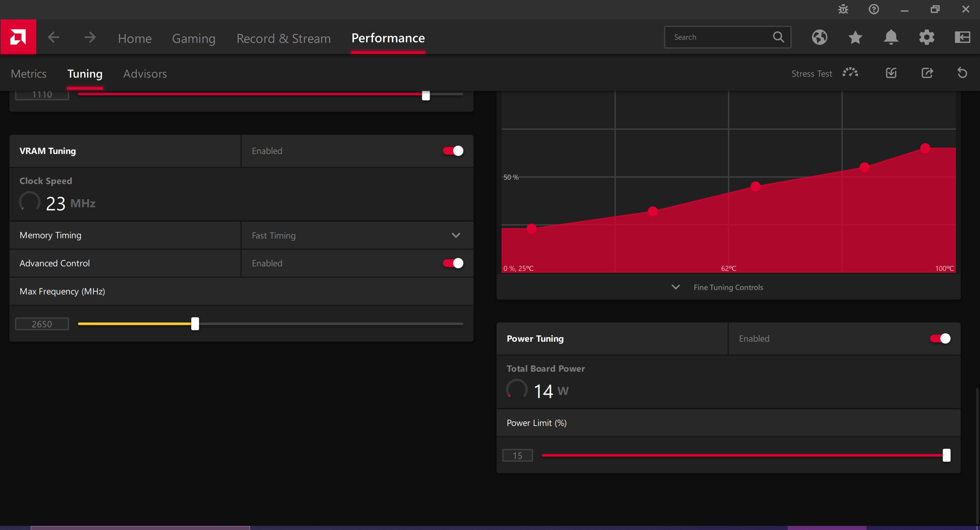This screenshot has width=980, height=530.
Task: Click the Max Frequency slider handle
Action: (x=195, y=324)
